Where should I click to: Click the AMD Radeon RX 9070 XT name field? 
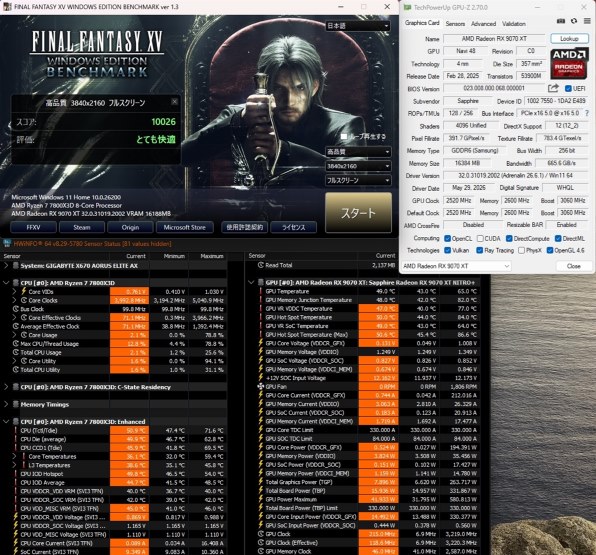coord(494,38)
